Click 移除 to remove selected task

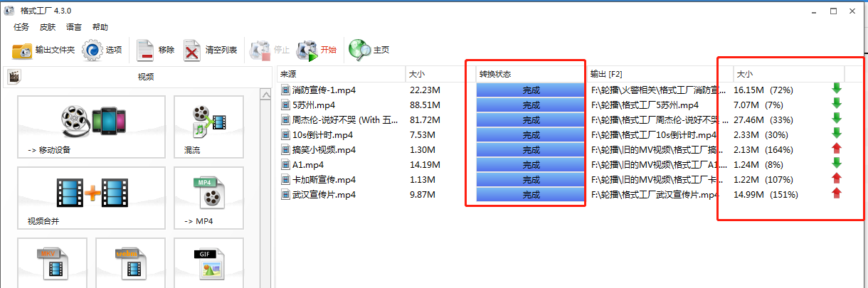coord(155,50)
